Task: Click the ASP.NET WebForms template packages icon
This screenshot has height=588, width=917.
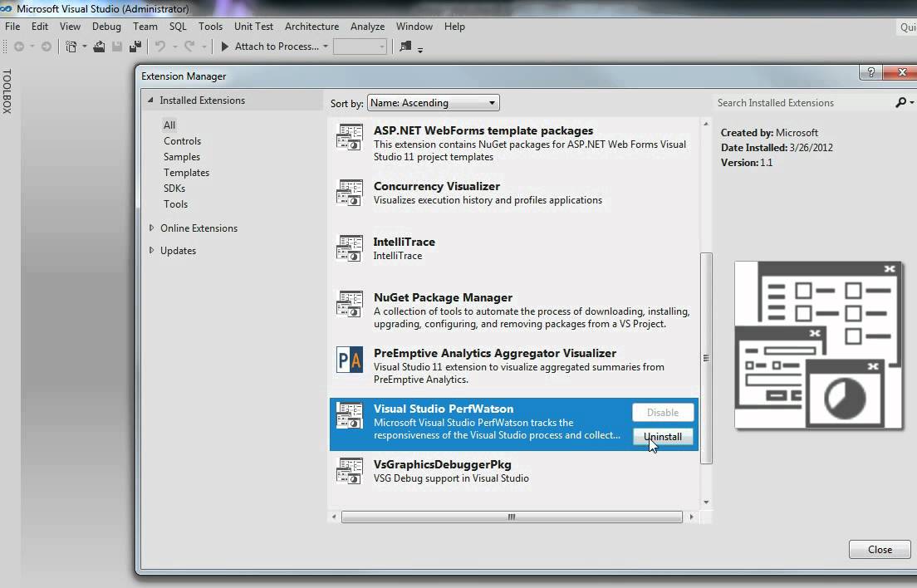Action: click(x=350, y=137)
